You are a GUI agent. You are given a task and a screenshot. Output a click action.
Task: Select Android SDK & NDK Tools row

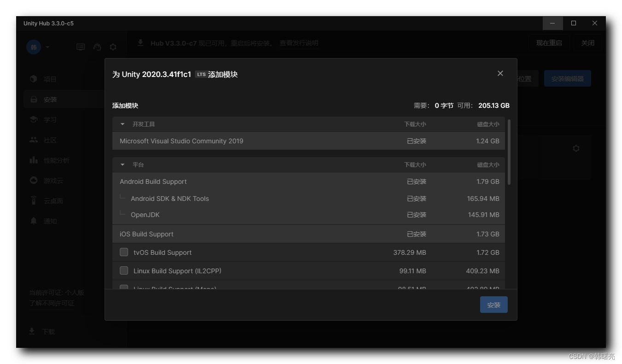(x=309, y=199)
